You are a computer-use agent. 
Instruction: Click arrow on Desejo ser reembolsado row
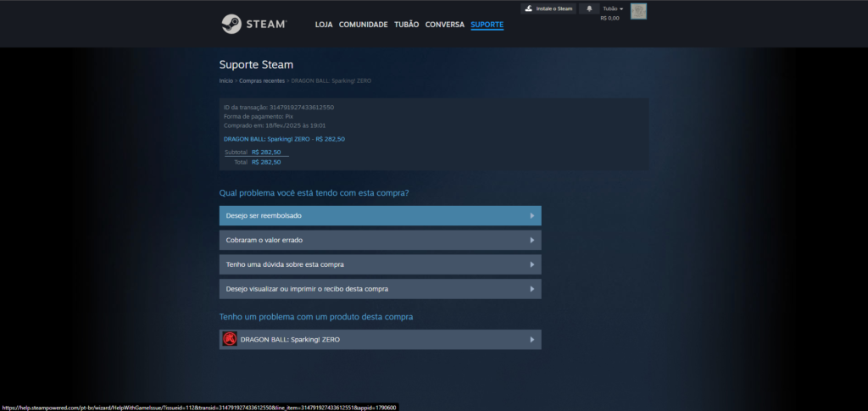(x=532, y=216)
